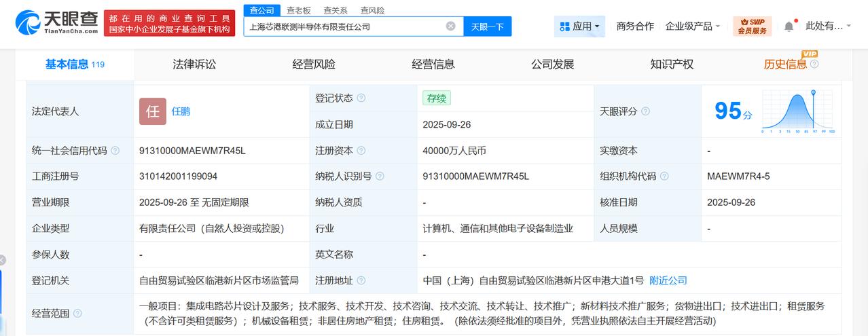Click the 95分 score value
This screenshot has width=868, height=336.
pos(733,111)
